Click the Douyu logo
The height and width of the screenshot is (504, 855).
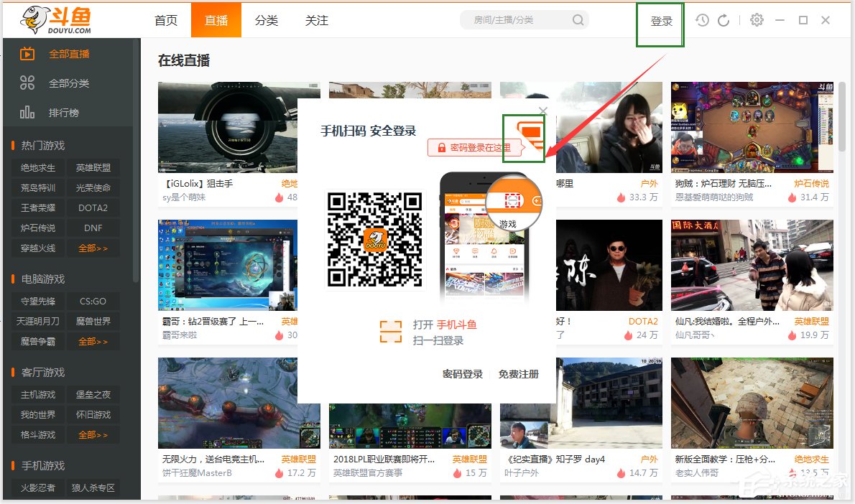(x=57, y=19)
